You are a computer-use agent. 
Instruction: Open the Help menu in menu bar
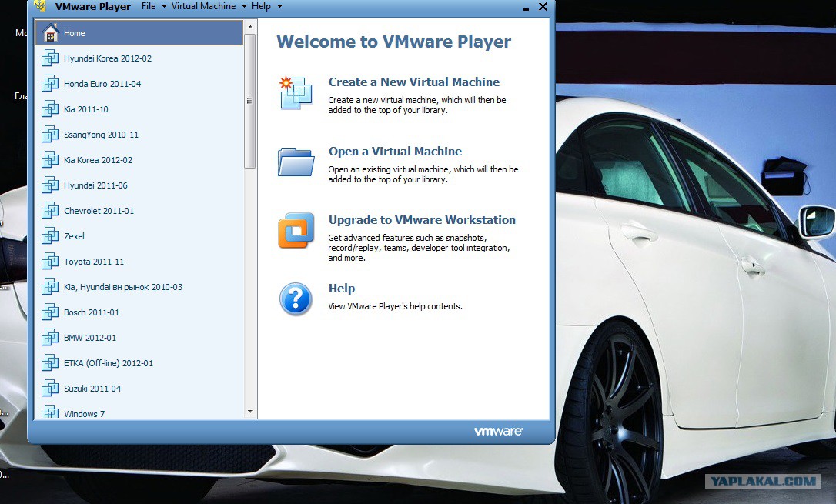(x=261, y=6)
